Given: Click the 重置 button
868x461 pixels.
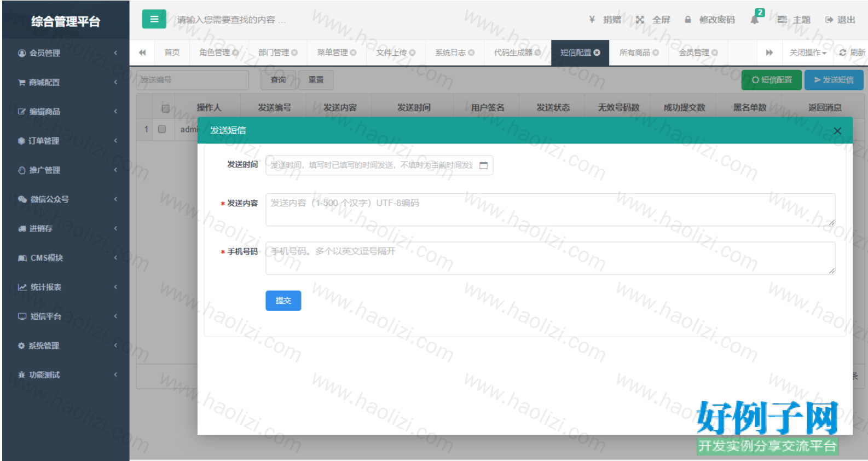Looking at the screenshot, I should [x=316, y=80].
